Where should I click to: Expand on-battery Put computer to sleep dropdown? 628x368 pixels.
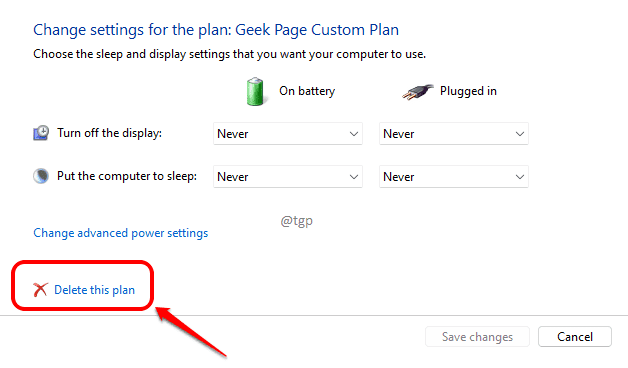288,177
